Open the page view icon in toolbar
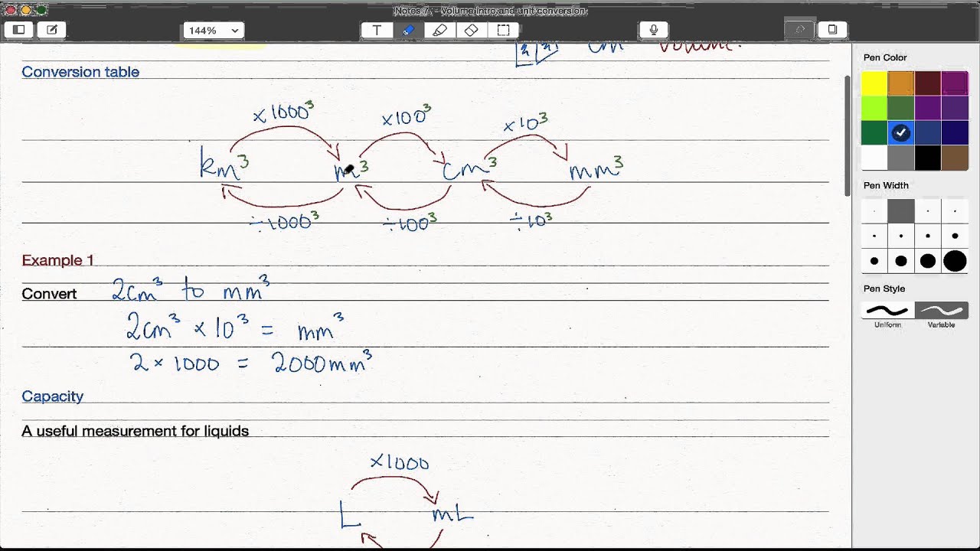Image resolution: width=980 pixels, height=551 pixels. pos(832,30)
